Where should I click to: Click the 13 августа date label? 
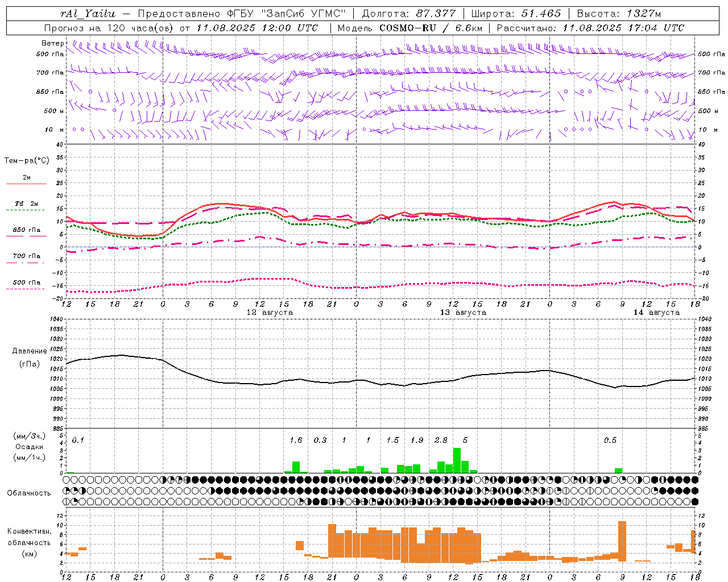click(463, 313)
